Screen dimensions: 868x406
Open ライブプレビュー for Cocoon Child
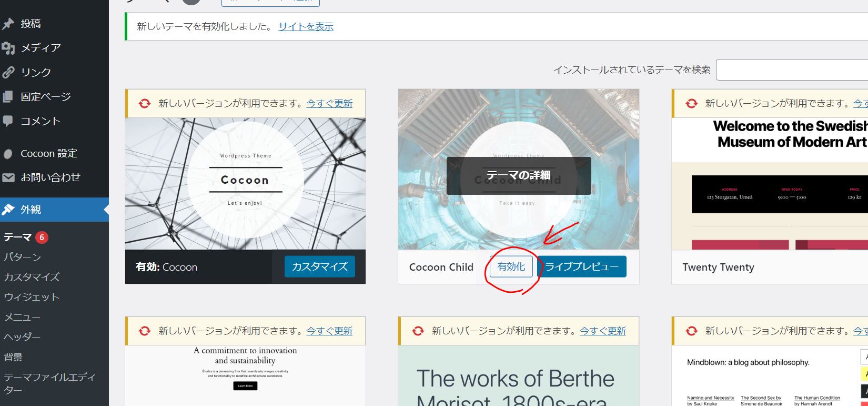point(581,267)
